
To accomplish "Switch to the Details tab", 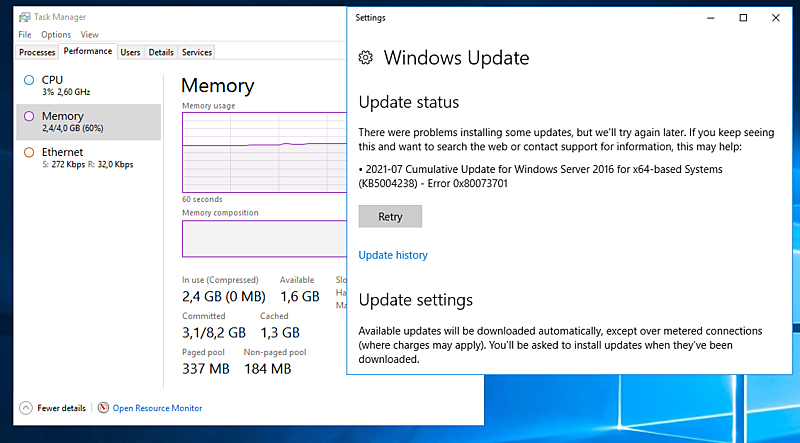I will 161,52.
